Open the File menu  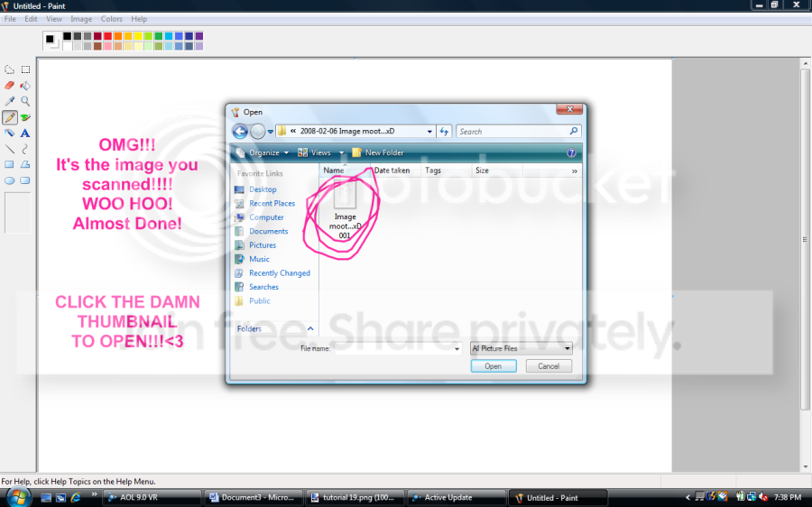[10, 19]
